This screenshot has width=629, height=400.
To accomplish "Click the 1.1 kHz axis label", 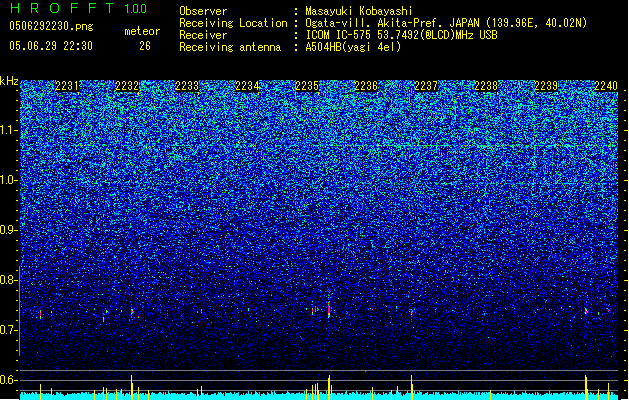I will (9, 130).
